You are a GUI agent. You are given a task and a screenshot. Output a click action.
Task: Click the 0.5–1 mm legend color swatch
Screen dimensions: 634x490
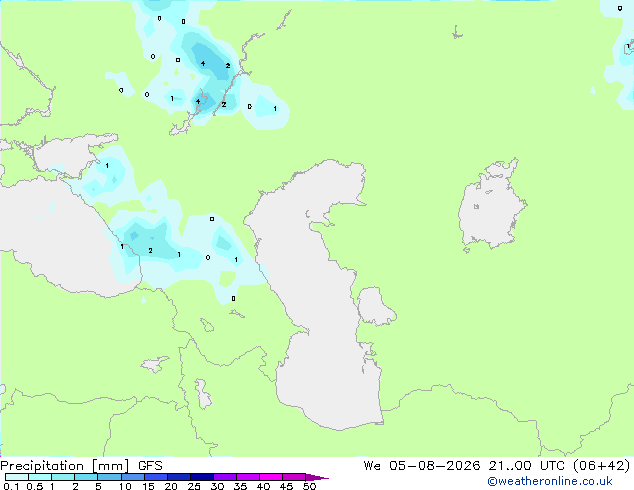point(40,477)
